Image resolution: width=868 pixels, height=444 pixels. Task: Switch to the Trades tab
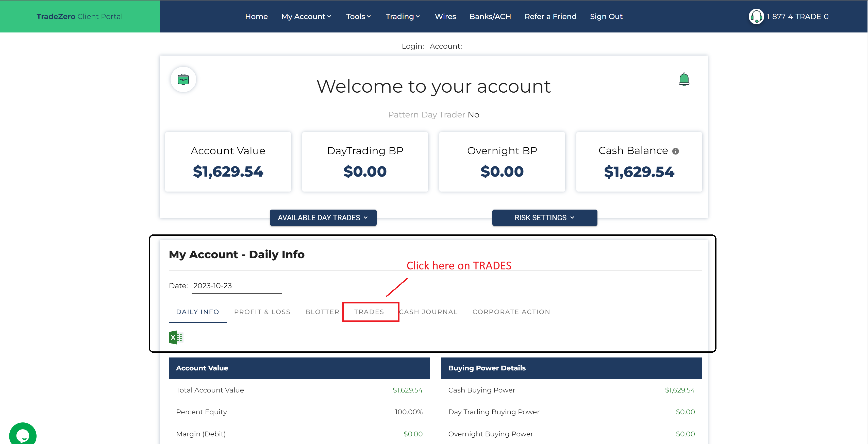click(369, 312)
